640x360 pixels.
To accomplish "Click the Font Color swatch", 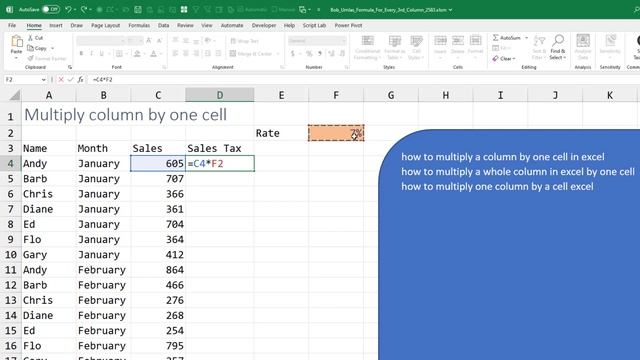I will (x=153, y=53).
